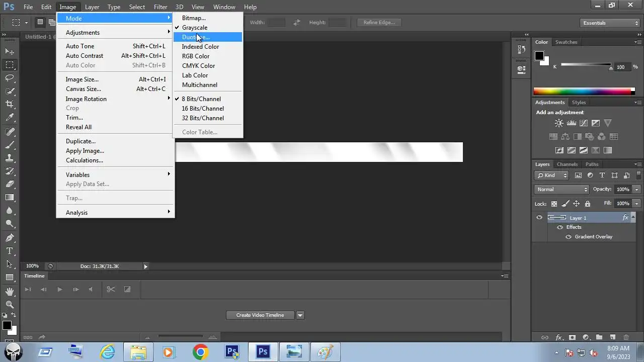Open the Essentials workspace dropdown
The image size is (644, 362).
point(609,23)
